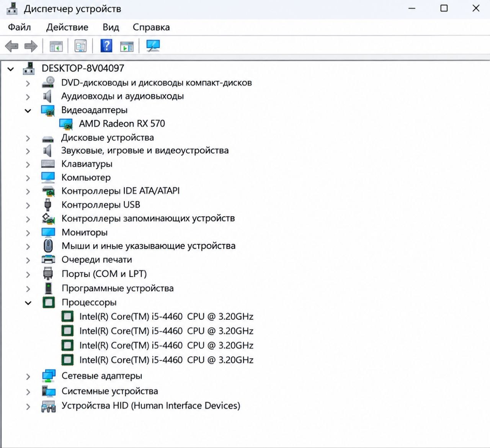Screen dimensions: 490x448
Task: Click the Аудиовходы и аудиовыходы speaker icon
Action: (47, 96)
